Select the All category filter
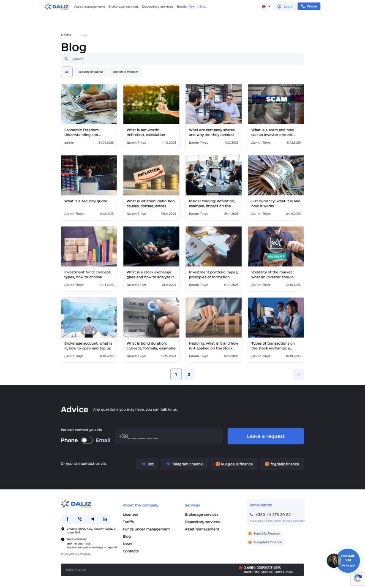The width and height of the screenshot is (365, 588). 67,72
